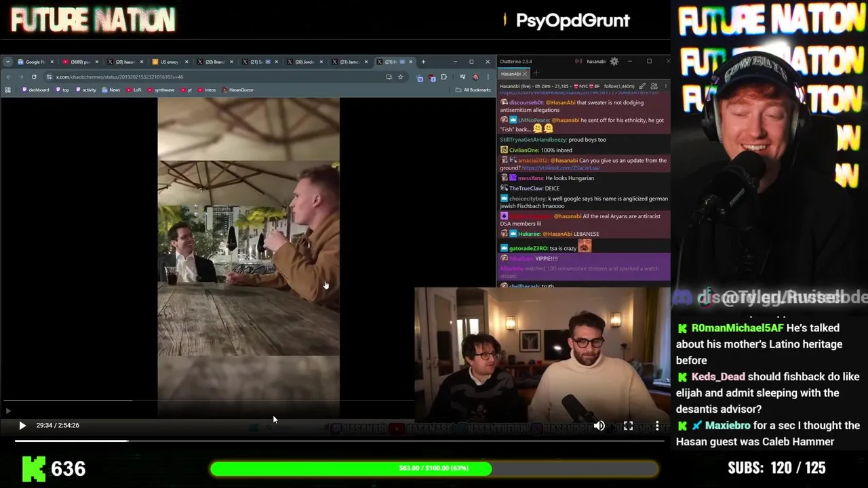The width and height of the screenshot is (868, 488).
Task: Click username gatoradeZ3R0 in chat
Action: 528,249
